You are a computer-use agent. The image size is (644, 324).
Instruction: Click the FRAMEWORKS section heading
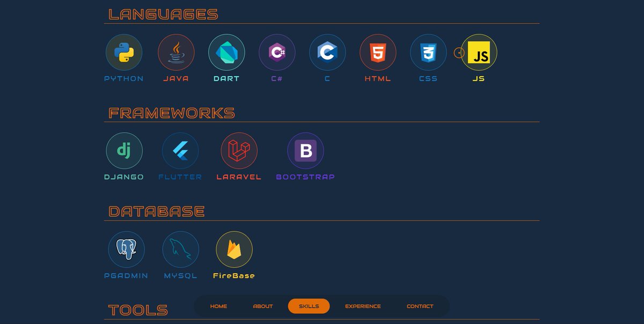[172, 113]
